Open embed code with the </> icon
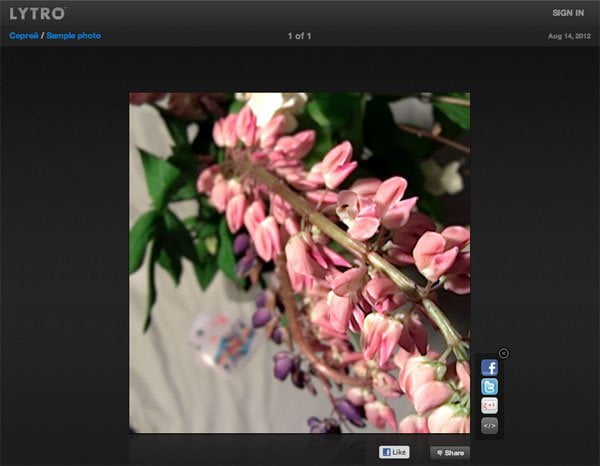Viewport: 600px width, 466px height. point(489,425)
